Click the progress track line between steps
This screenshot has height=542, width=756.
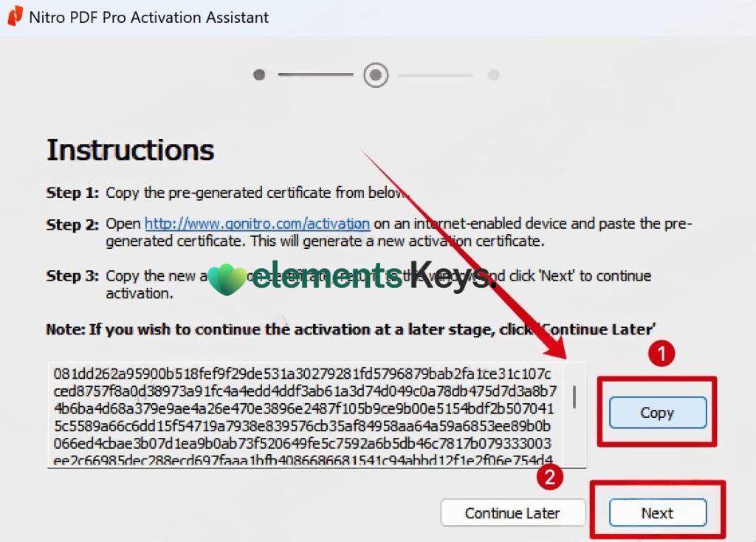(317, 75)
